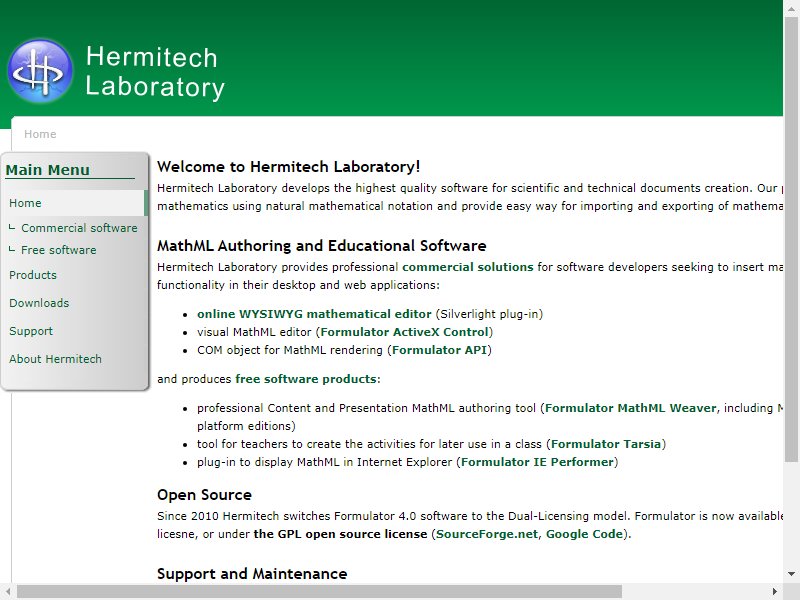
Task: Open the Downloads menu item
Action: tap(39, 303)
